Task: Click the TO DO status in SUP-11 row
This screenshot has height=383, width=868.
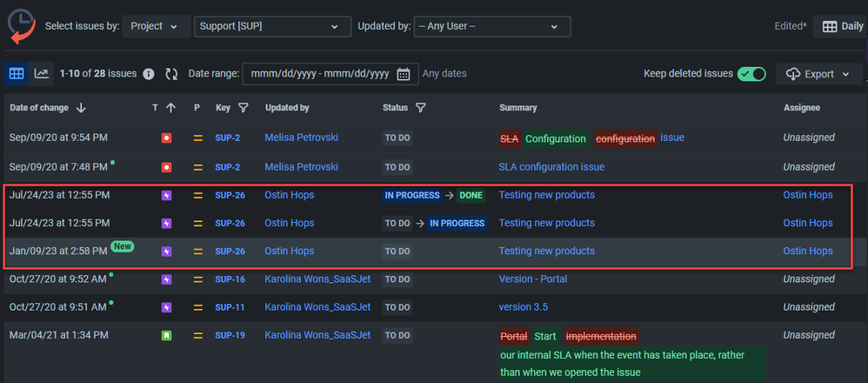Action: pos(397,307)
